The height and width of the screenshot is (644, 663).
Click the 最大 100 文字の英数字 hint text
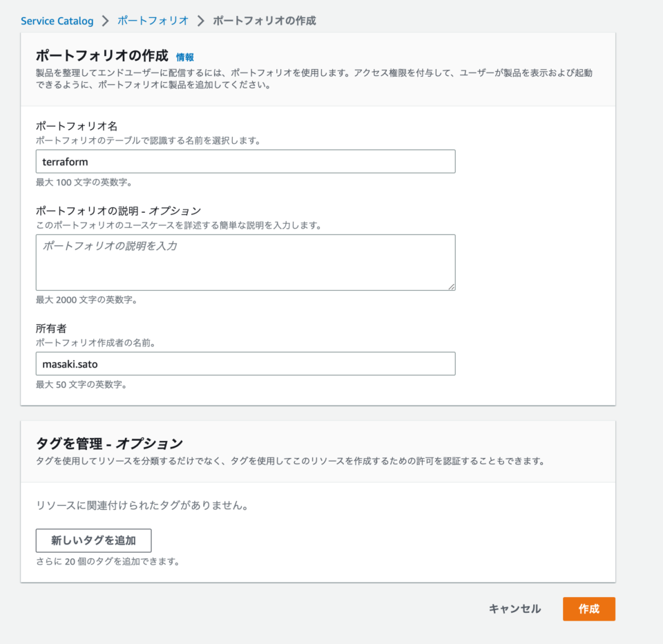(x=84, y=182)
